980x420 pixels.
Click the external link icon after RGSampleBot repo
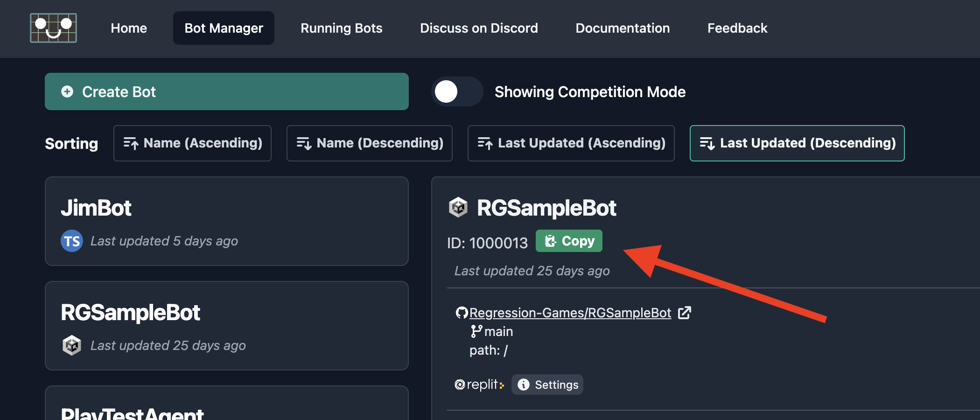click(x=685, y=313)
